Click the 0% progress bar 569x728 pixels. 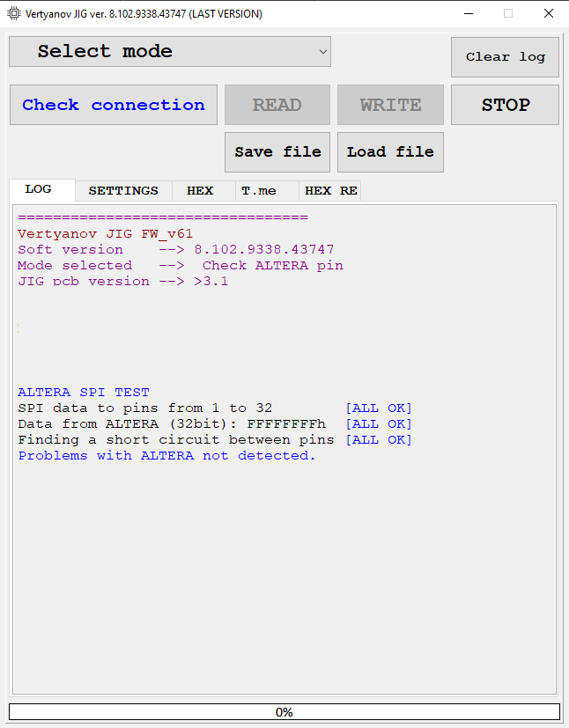[x=284, y=712]
